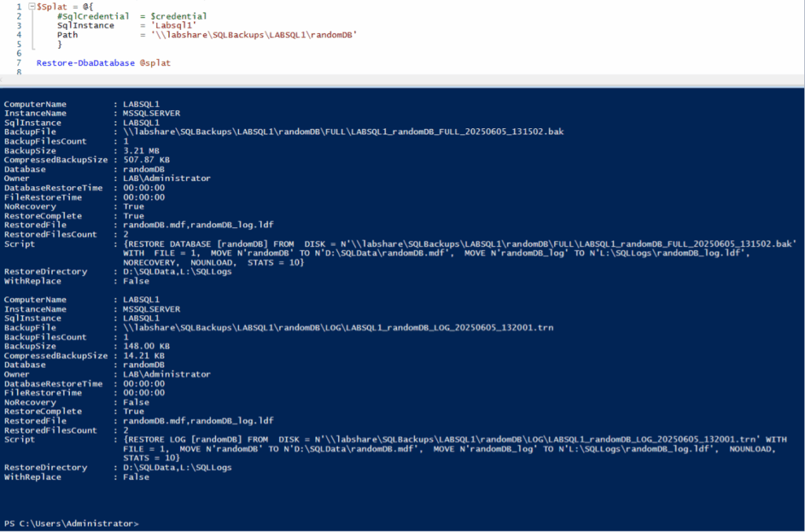Viewport: 805px width, 532px height.
Task: Click line number 7 in the gutter
Action: point(18,63)
